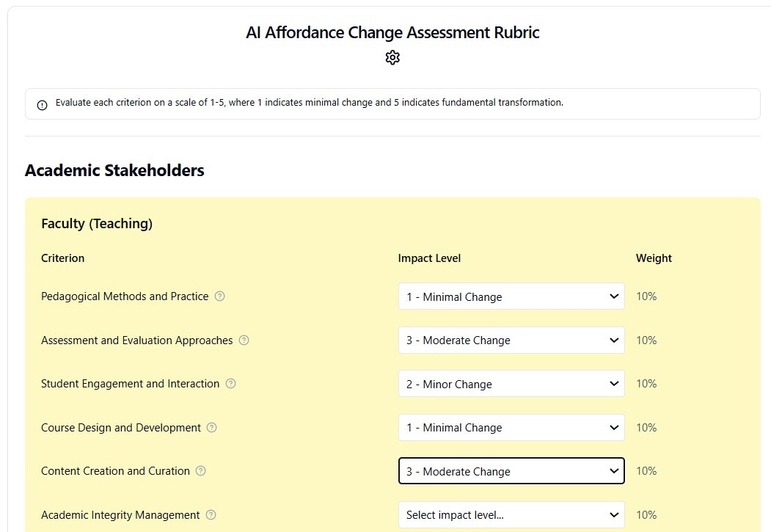Show help for Assessment and Evaluation Approaches
This screenshot has width=771, height=532.
pyautogui.click(x=244, y=340)
